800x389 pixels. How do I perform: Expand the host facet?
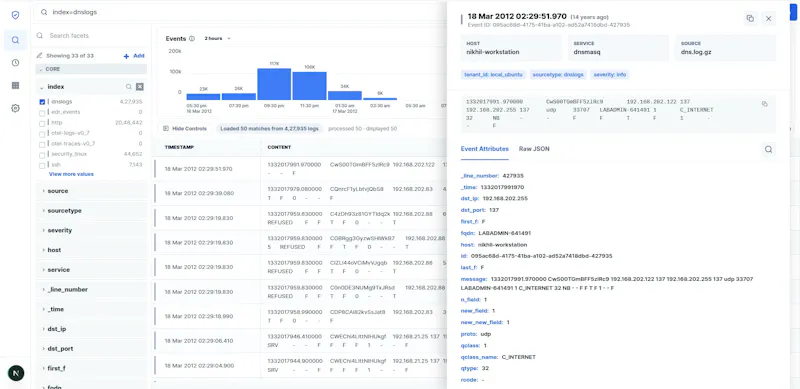click(92, 250)
